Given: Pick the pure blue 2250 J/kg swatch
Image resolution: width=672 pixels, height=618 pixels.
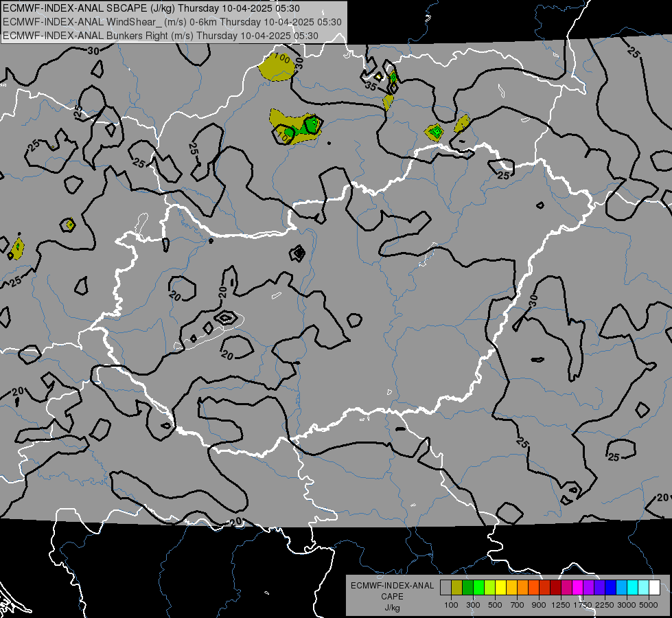Looking at the screenshot, I should 611,588.
